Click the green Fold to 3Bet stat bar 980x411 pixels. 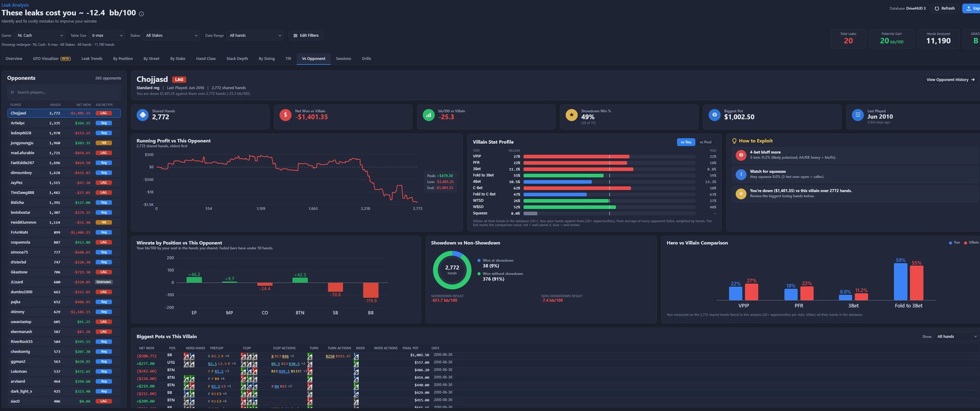click(x=563, y=176)
